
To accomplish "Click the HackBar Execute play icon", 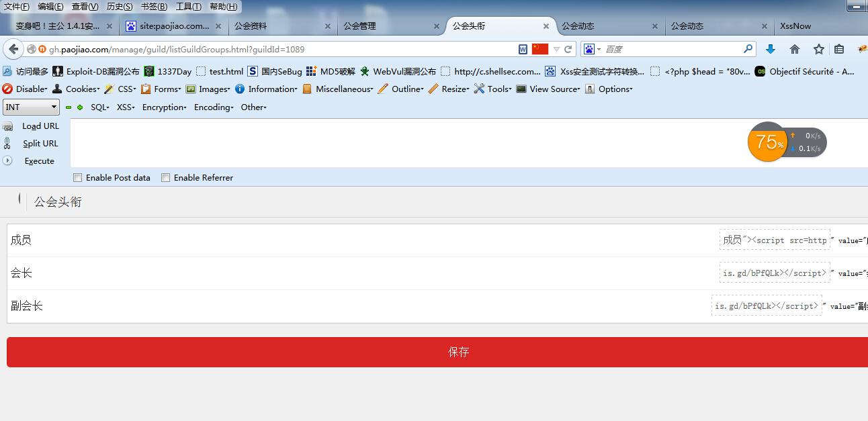I will [7, 160].
